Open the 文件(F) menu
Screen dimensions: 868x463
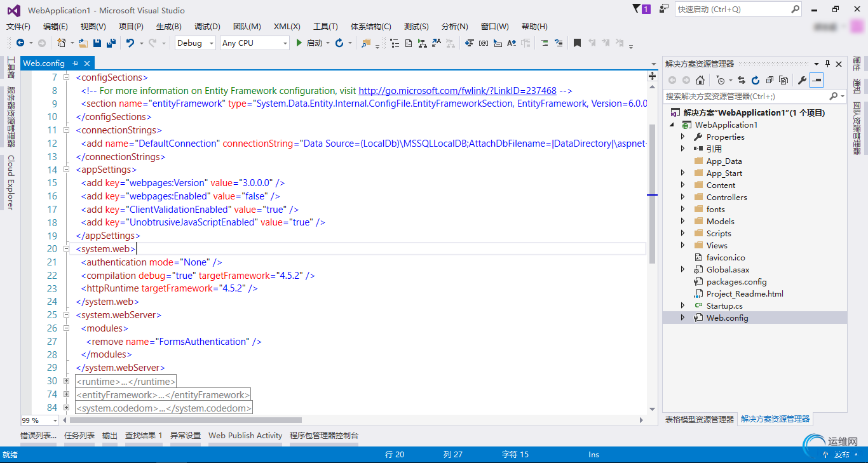pos(18,27)
